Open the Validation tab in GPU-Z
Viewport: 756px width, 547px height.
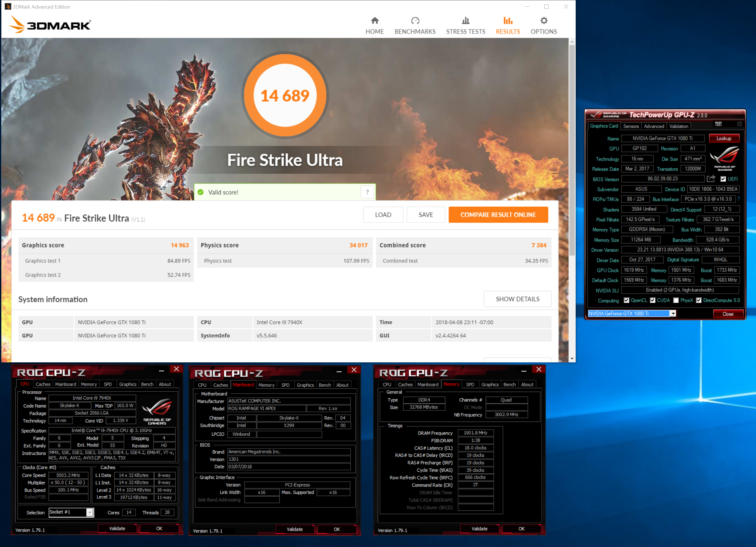[x=678, y=126]
